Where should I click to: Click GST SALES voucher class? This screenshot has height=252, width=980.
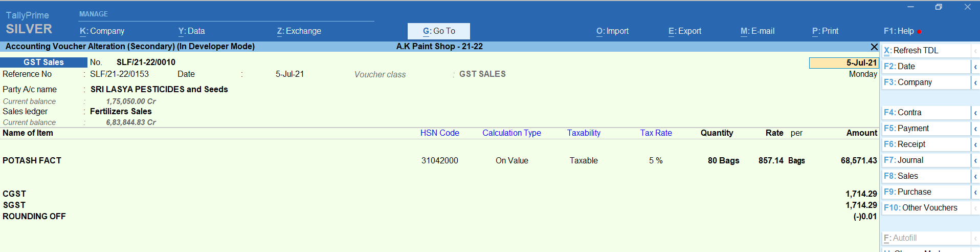coord(482,74)
